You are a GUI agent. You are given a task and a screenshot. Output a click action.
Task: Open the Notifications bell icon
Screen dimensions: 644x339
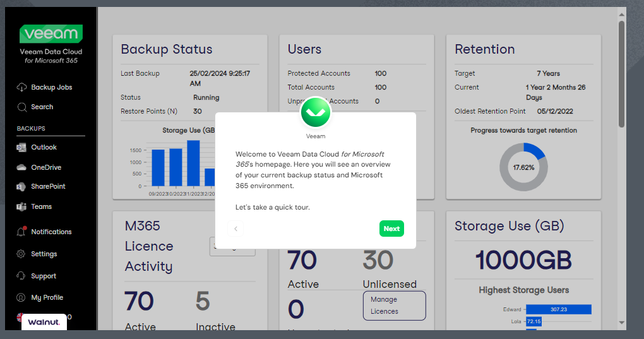(21, 232)
